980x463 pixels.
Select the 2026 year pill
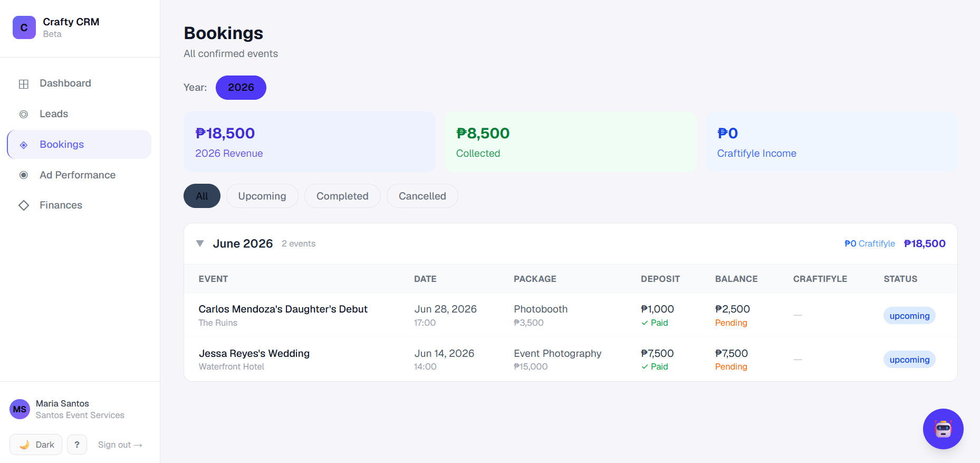(241, 88)
